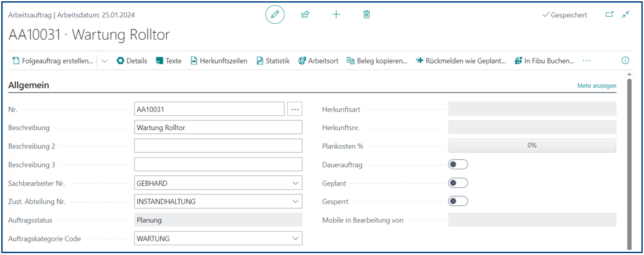644x255 pixels.
Task: Click Arbeitsauftrag Arbeitsdatum header text
Action: [71, 15]
